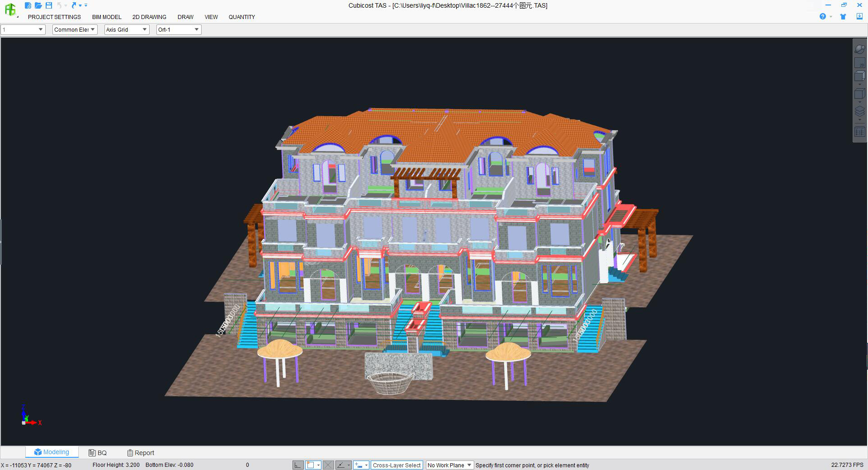Open the BIM MODEL menu

click(107, 17)
